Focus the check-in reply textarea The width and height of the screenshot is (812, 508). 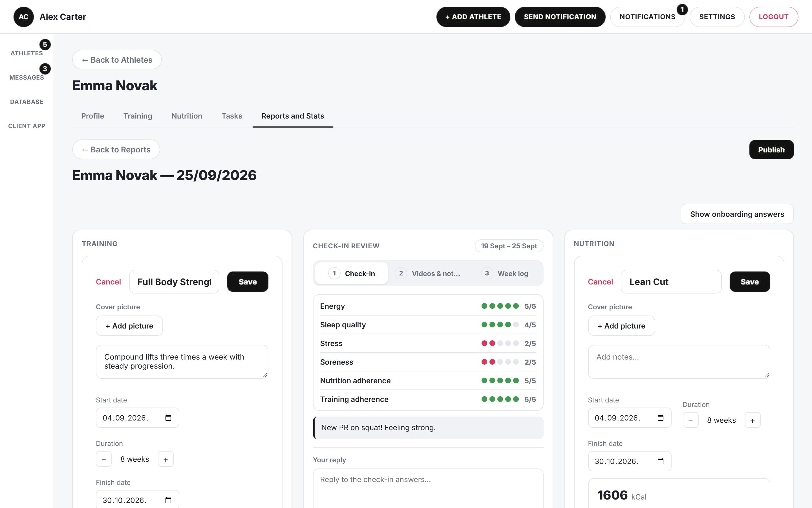click(428, 489)
